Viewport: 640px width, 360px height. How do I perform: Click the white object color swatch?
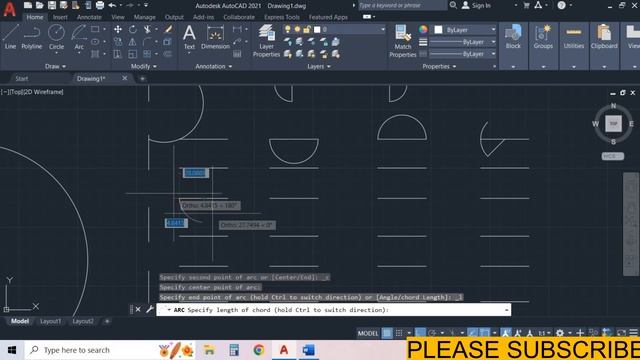[438, 30]
